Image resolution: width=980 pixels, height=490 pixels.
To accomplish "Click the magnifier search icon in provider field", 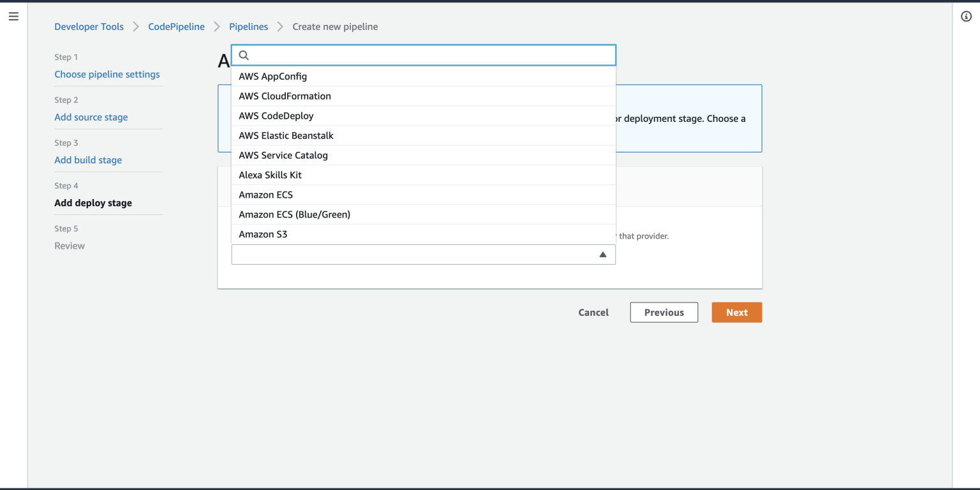I will point(244,55).
